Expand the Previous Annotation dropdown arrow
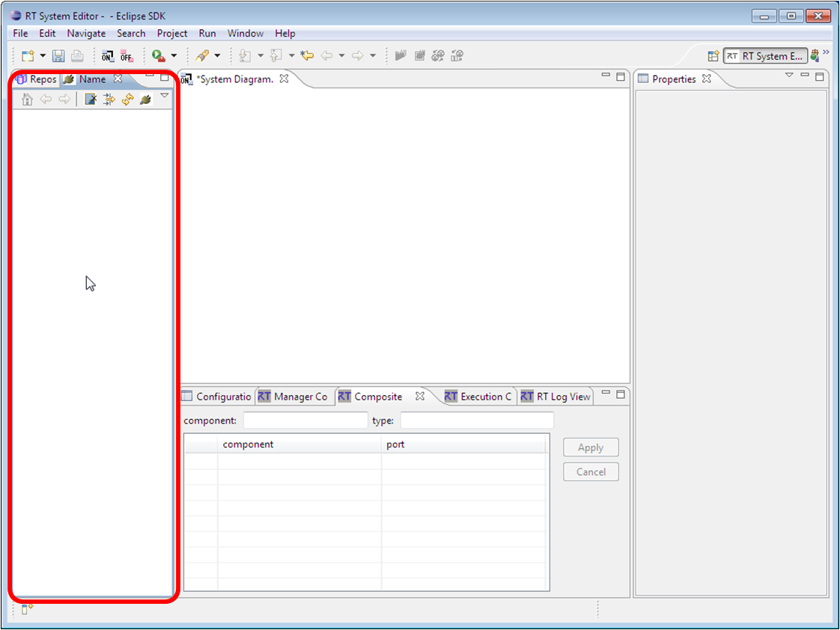This screenshot has height=630, width=840. (291, 55)
